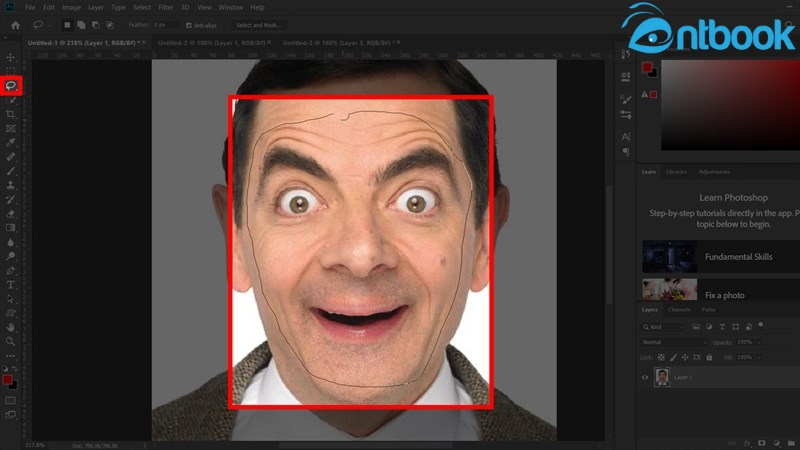Toggle layer filtering on/off switch
The image size is (800, 450).
click(x=761, y=324)
